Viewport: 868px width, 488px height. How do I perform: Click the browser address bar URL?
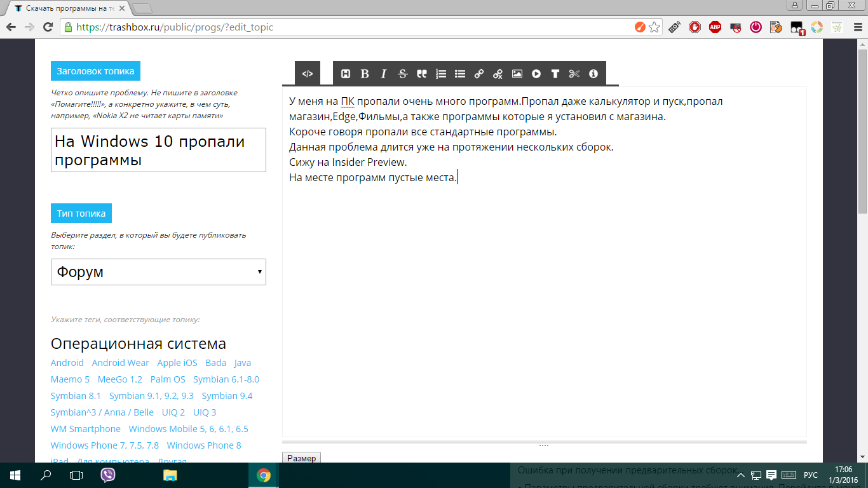(x=175, y=27)
